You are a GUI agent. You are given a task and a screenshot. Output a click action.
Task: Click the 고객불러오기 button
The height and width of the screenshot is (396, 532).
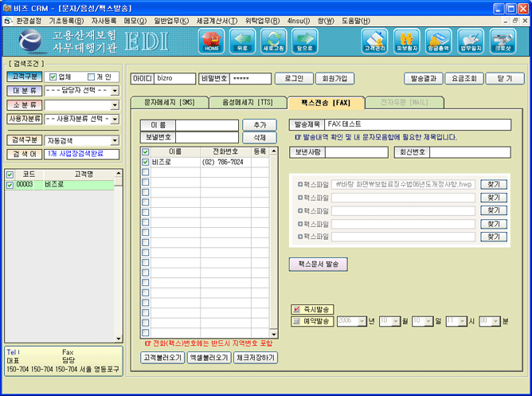pyautogui.click(x=162, y=358)
